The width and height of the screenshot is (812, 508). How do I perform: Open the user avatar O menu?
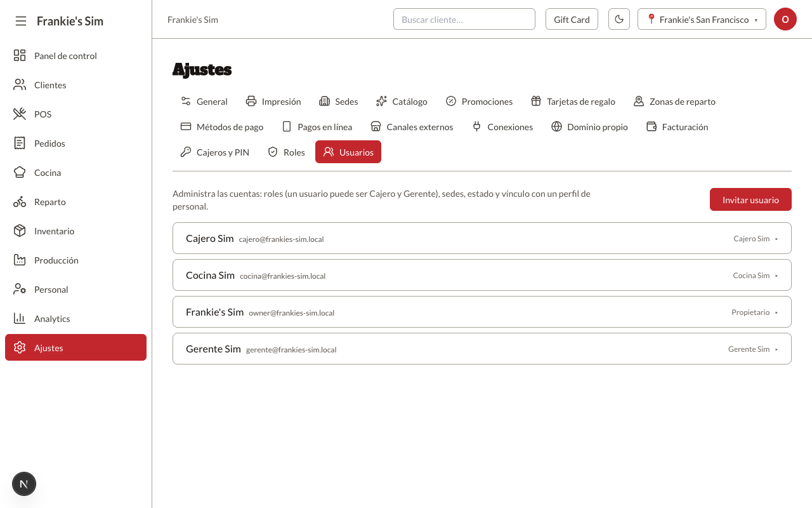pyautogui.click(x=785, y=19)
